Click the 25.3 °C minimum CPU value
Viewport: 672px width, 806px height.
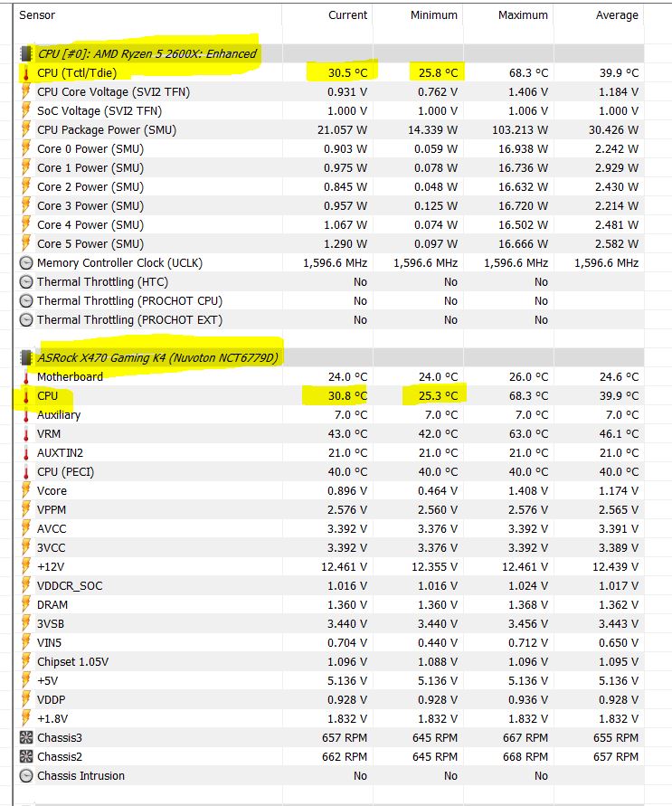click(439, 396)
